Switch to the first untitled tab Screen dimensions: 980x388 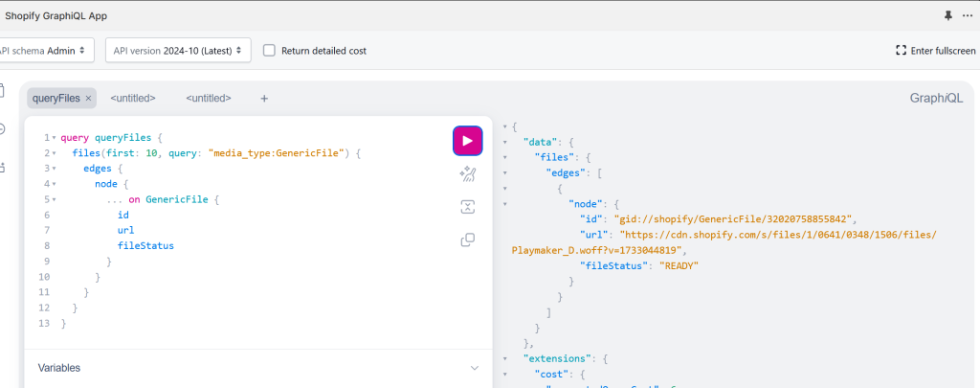[x=133, y=98]
